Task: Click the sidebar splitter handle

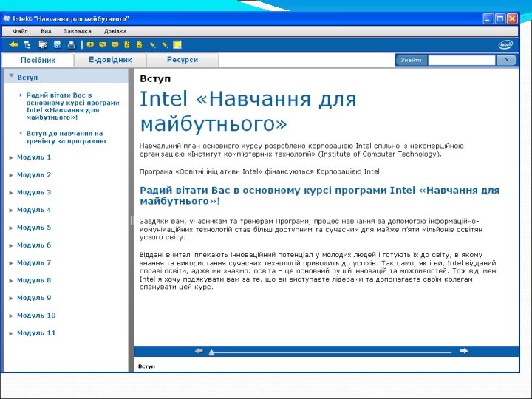Action: [131, 220]
